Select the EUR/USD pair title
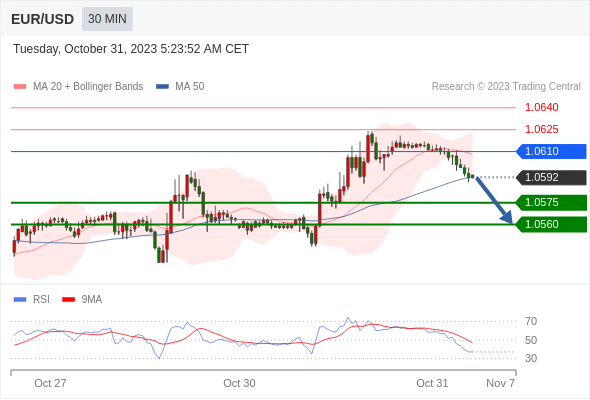Viewport: 590px width, 400px height. click(x=43, y=19)
